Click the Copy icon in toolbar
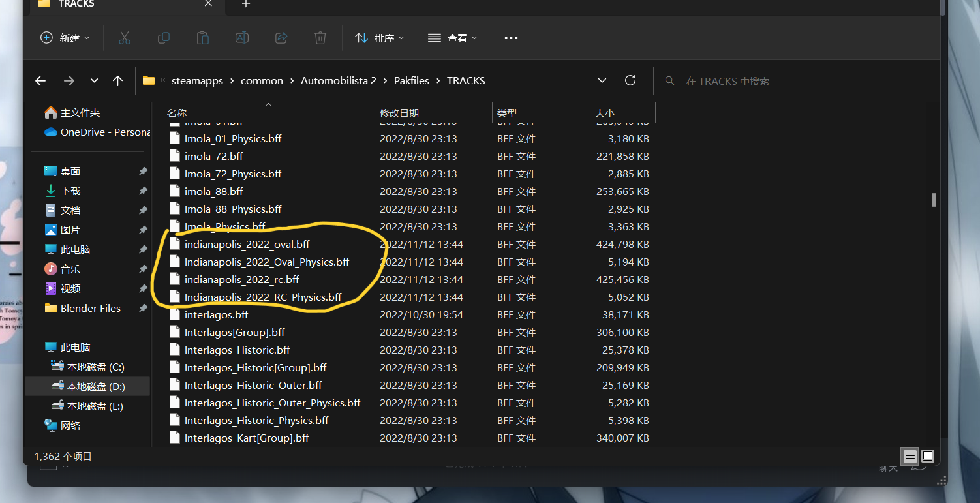Screen dimensions: 980x503 [x=164, y=38]
